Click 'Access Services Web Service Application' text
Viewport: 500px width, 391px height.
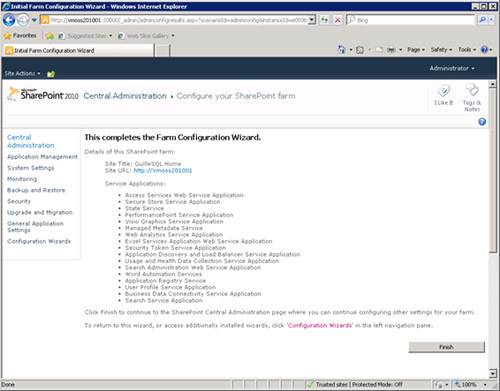(184, 195)
